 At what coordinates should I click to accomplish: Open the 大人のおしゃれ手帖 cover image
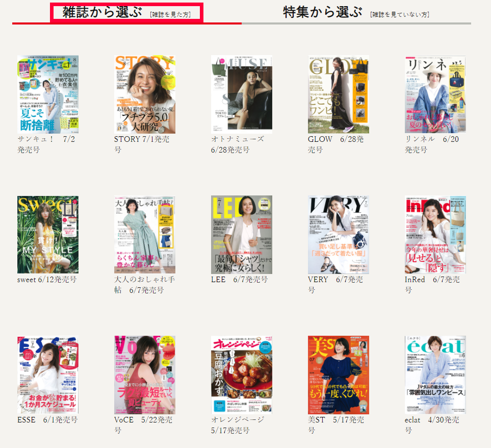coord(145,234)
